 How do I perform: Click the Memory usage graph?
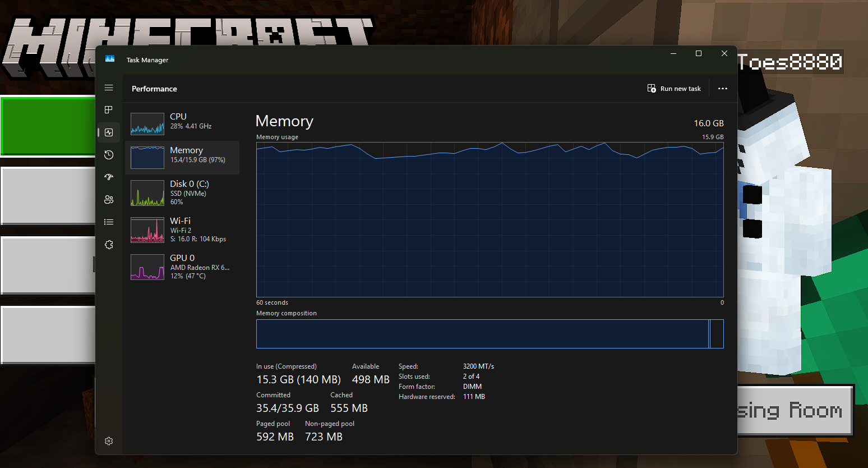pos(490,219)
